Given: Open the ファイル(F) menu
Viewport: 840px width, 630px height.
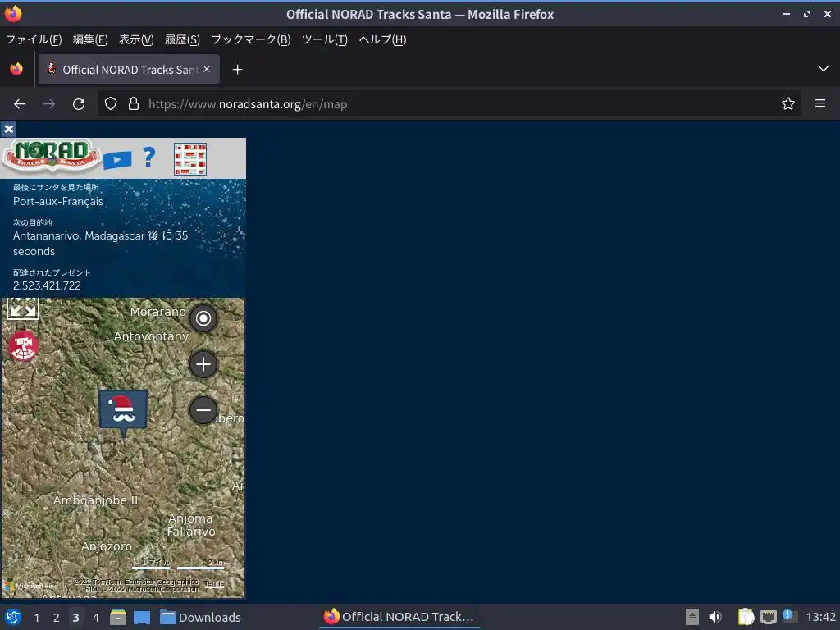Looking at the screenshot, I should click(x=33, y=39).
